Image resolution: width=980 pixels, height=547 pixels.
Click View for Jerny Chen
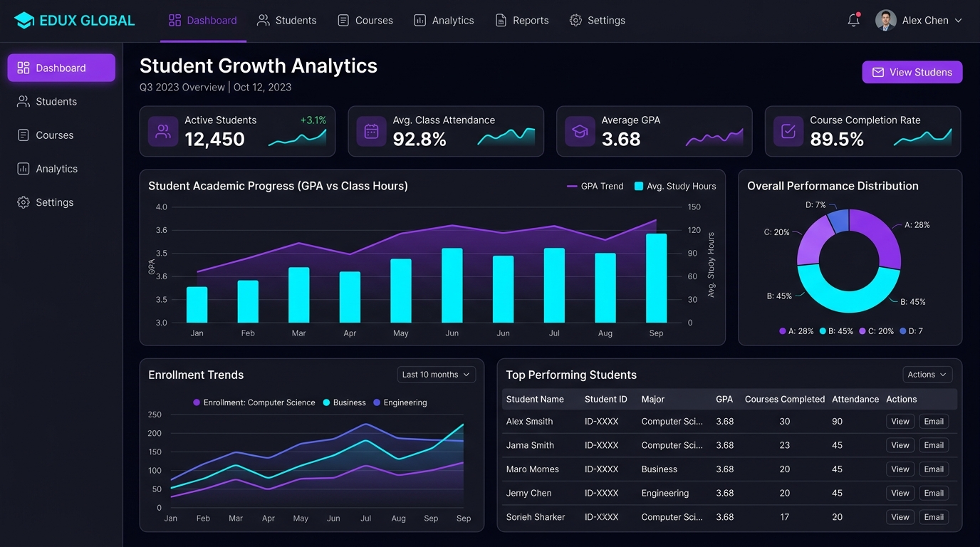[x=900, y=493]
